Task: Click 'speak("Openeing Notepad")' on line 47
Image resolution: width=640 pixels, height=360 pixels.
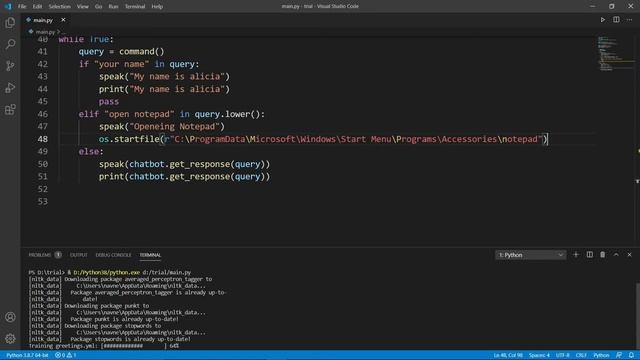Action: click(x=162, y=126)
